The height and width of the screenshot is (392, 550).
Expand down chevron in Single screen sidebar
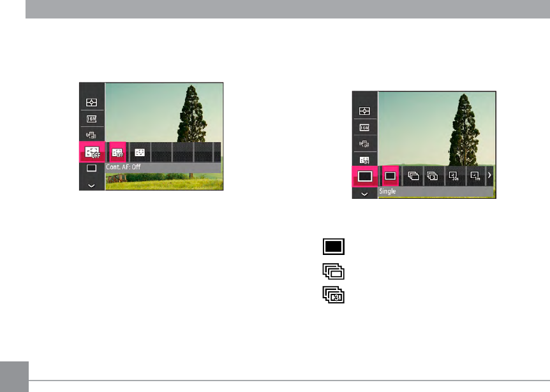coord(364,194)
